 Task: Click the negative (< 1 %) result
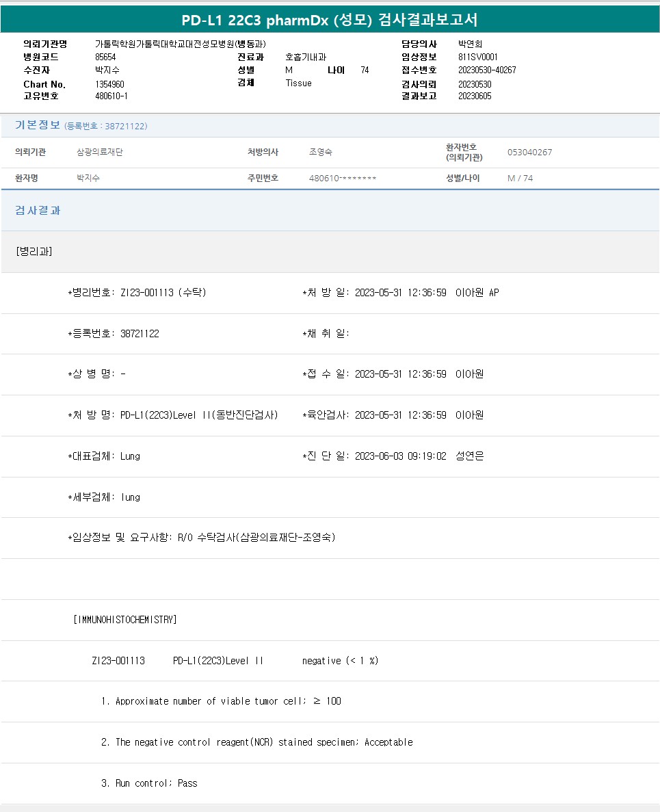pos(340,661)
